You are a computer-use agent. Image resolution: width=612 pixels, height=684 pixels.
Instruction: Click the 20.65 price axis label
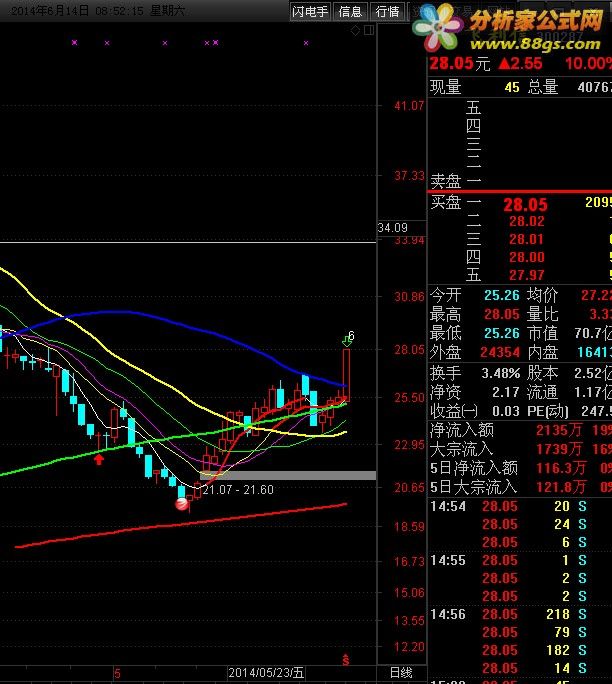pyautogui.click(x=409, y=488)
